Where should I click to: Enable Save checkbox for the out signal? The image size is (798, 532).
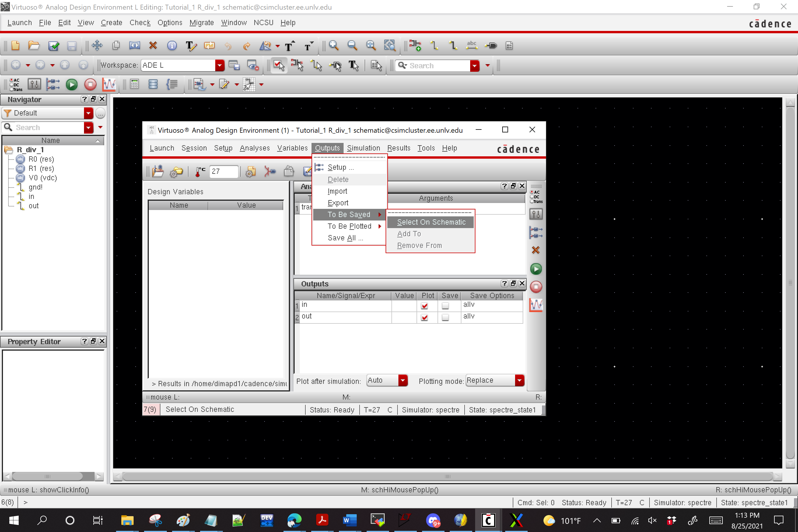point(445,317)
